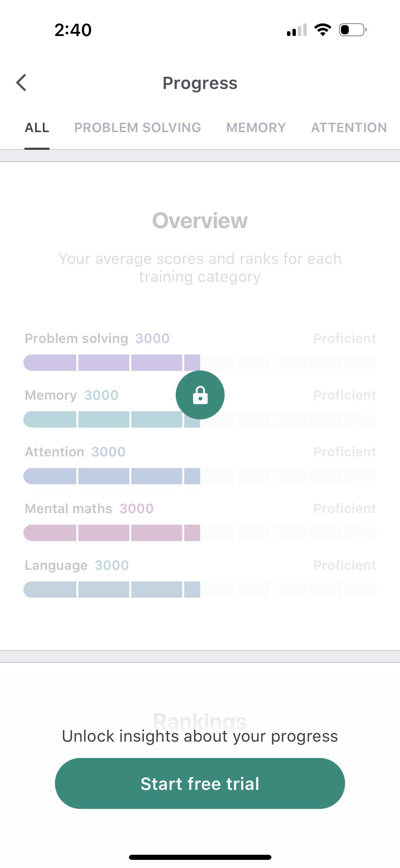
Task: Click the Attention score progress bar
Action: click(200, 476)
